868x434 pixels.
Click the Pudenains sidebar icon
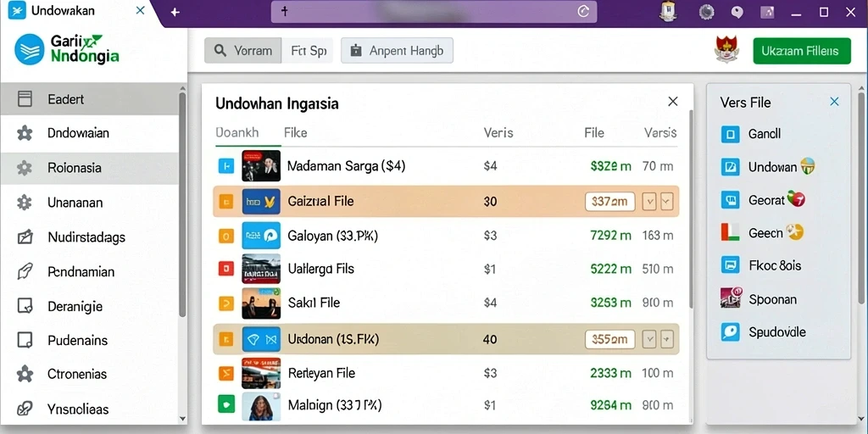pyautogui.click(x=25, y=340)
